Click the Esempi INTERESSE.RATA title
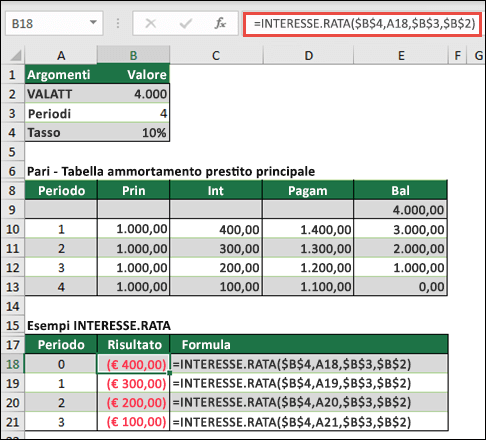Viewport: 486px width, 440px height. click(x=99, y=325)
